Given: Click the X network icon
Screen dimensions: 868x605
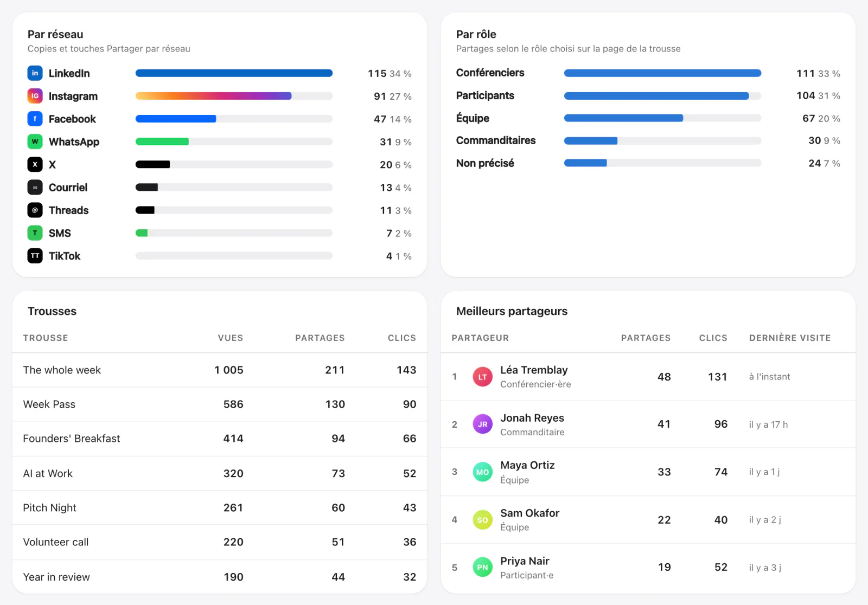Looking at the screenshot, I should coord(35,164).
